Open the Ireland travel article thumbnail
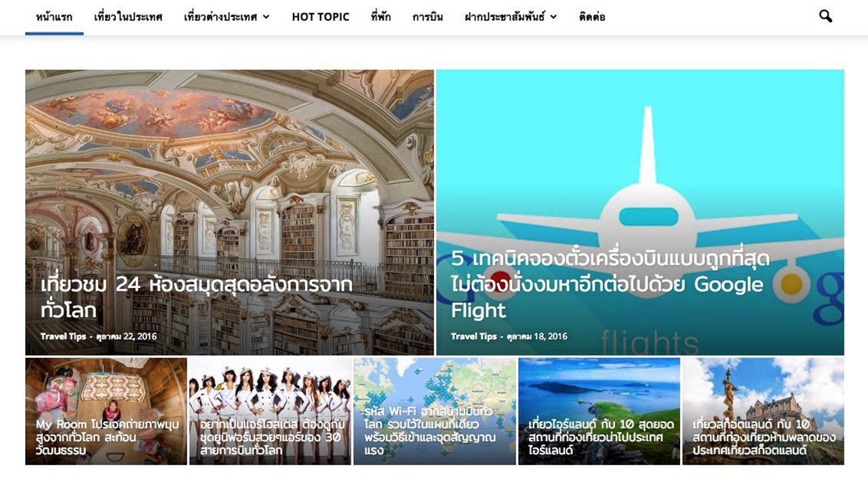The image size is (868, 488). coord(599,411)
